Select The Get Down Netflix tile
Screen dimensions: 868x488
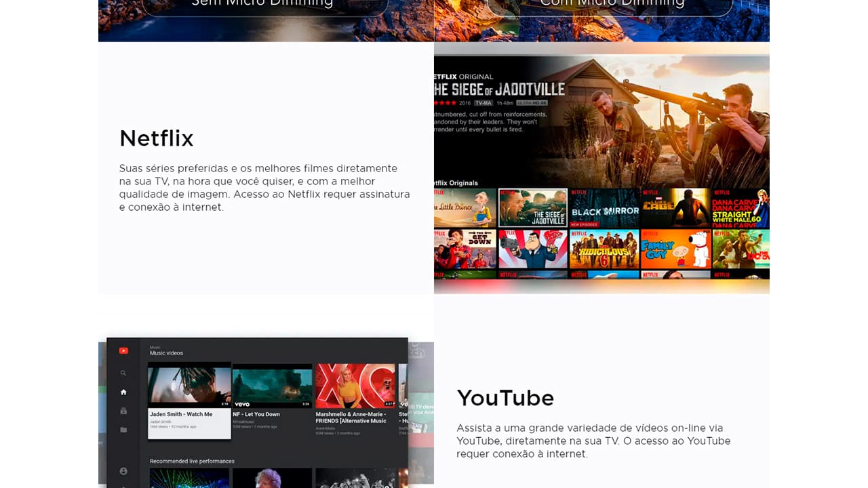click(466, 249)
